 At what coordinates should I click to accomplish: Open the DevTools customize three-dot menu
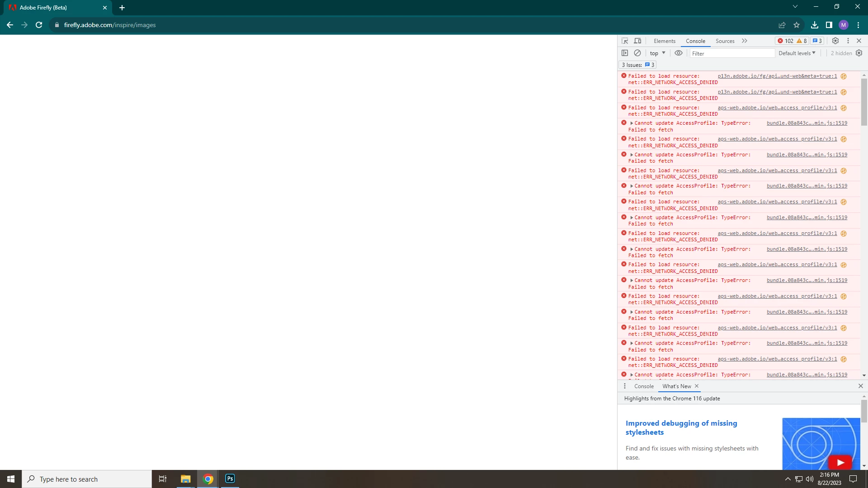coord(848,41)
